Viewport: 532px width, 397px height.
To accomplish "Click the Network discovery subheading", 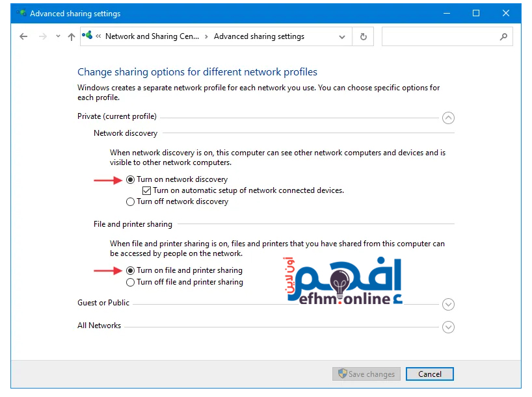I will [x=126, y=133].
